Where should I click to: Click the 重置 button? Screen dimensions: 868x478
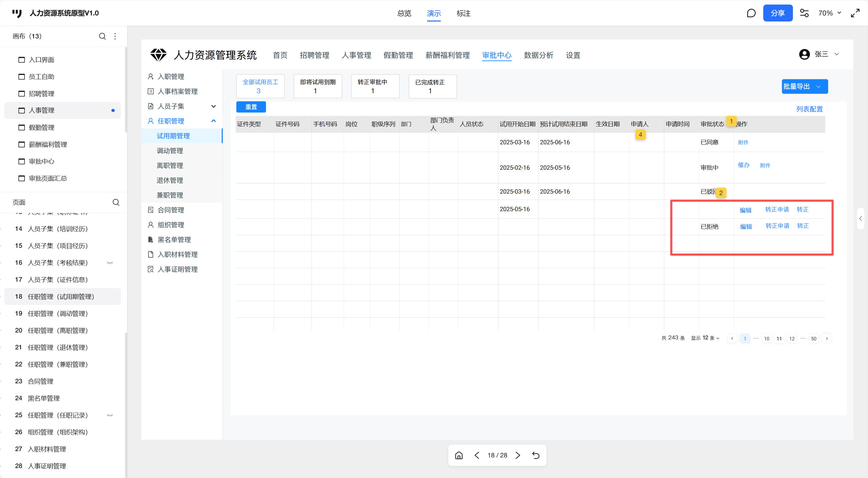pyautogui.click(x=251, y=107)
